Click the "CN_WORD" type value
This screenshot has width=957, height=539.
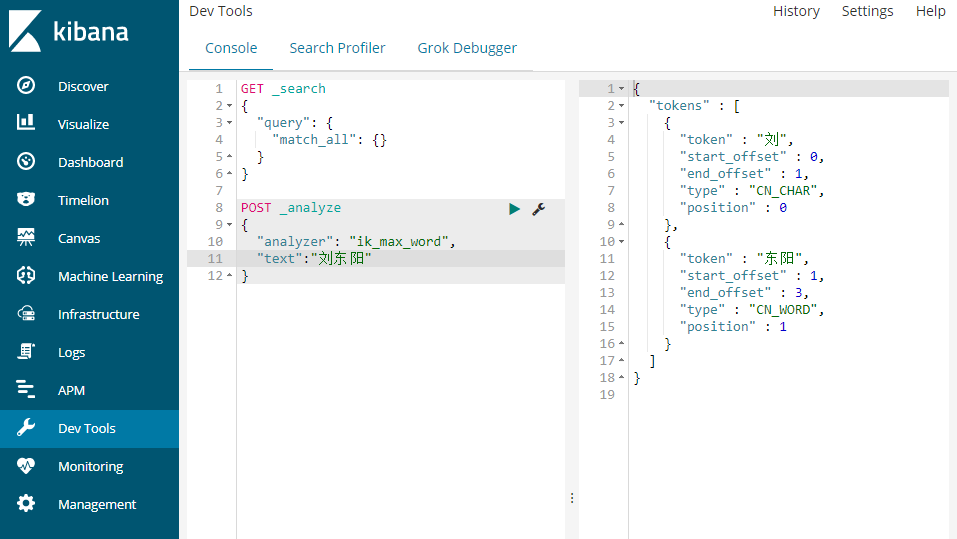782,309
